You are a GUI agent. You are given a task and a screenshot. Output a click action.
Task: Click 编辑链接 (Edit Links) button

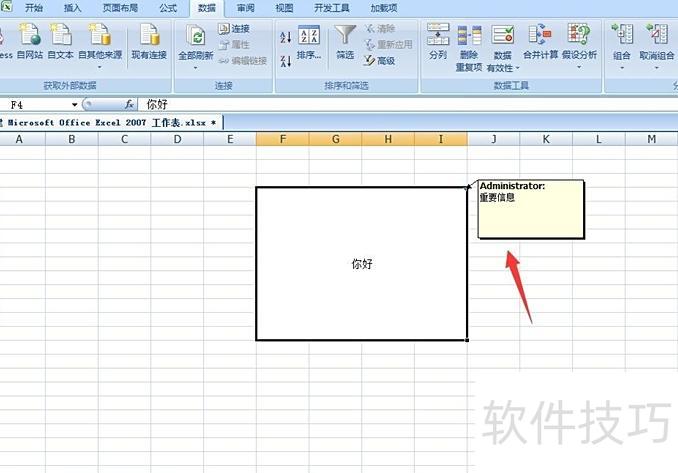click(x=242, y=61)
